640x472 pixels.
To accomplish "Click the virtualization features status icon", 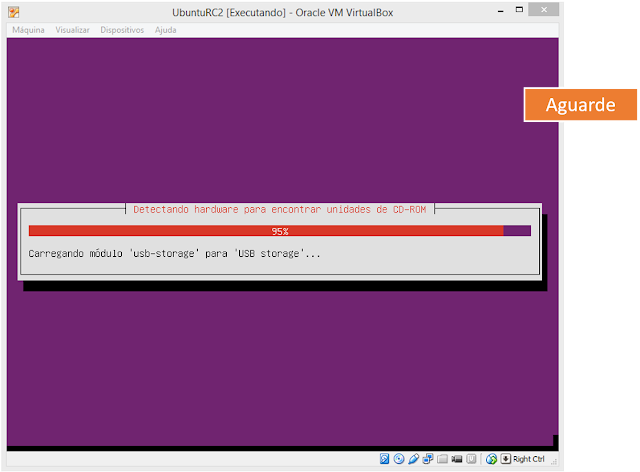I will [x=471, y=459].
